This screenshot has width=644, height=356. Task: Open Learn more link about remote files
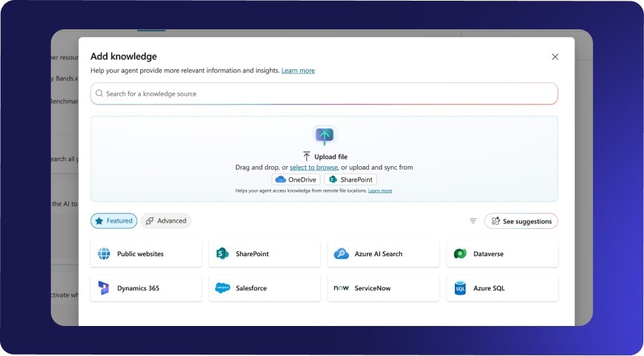point(380,191)
